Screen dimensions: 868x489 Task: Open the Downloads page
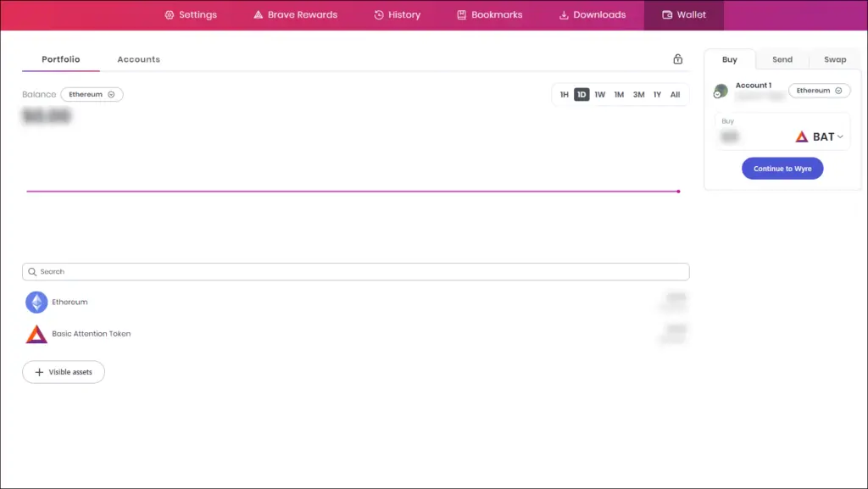coord(592,15)
